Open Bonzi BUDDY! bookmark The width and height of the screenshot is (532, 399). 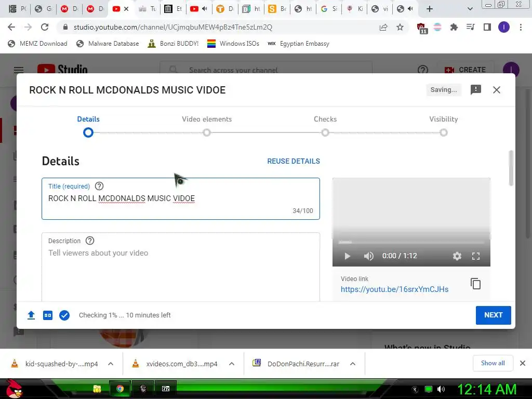click(x=174, y=44)
